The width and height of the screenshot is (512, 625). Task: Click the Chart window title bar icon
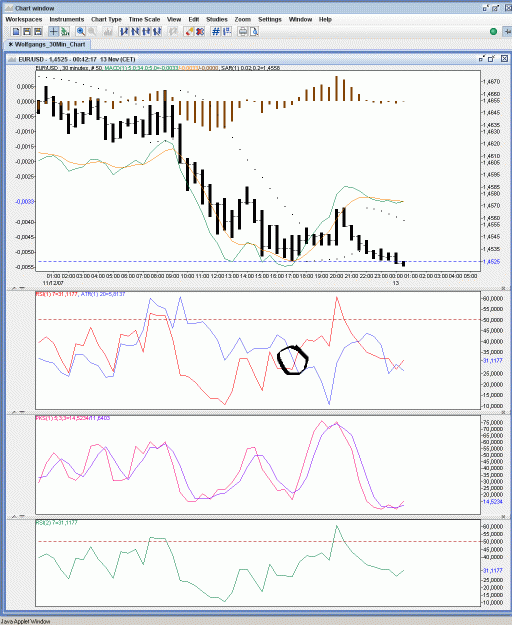tap(8, 8)
